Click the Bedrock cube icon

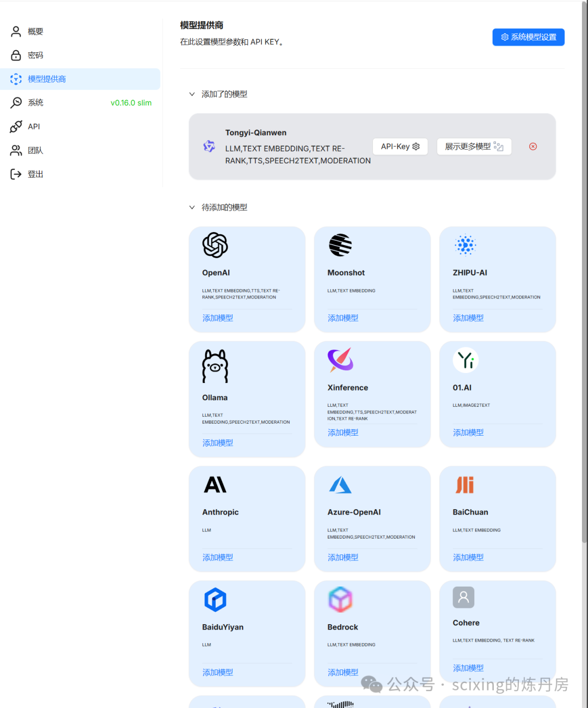pyautogui.click(x=340, y=600)
